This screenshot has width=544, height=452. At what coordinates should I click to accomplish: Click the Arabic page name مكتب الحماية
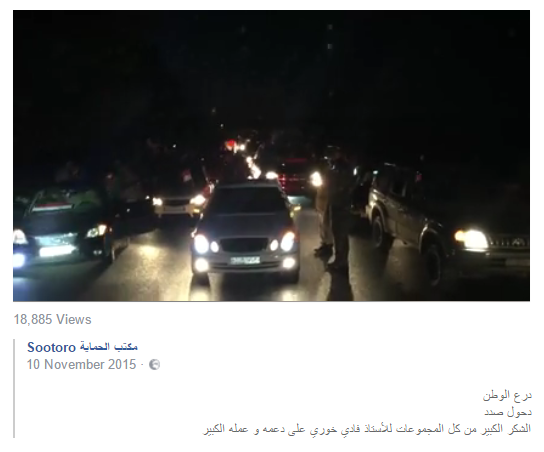(108, 347)
